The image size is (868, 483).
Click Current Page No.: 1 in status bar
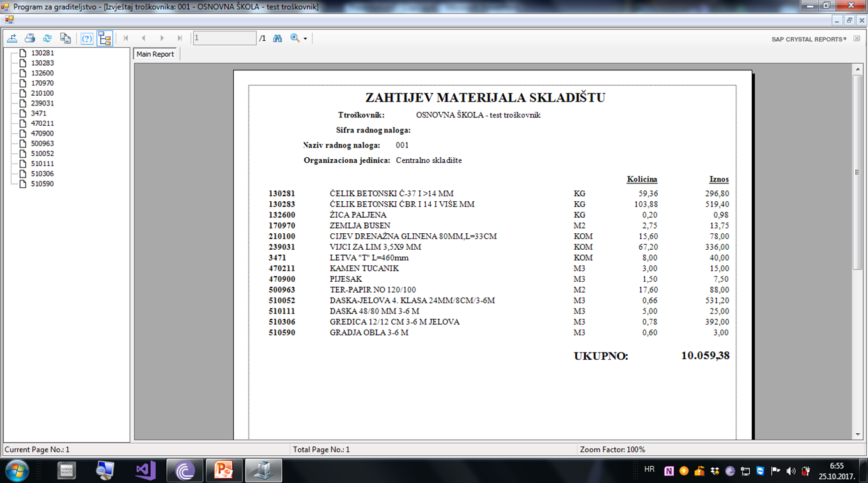(x=37, y=450)
